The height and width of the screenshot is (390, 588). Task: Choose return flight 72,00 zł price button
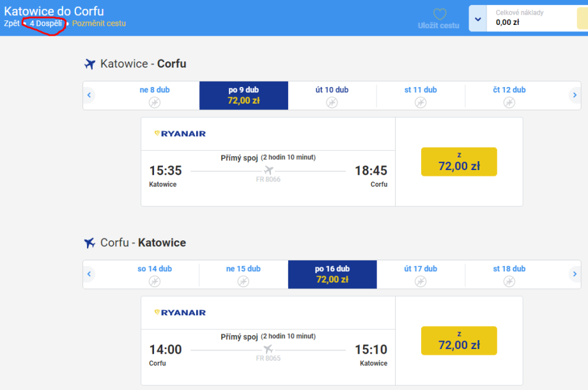[x=459, y=341]
